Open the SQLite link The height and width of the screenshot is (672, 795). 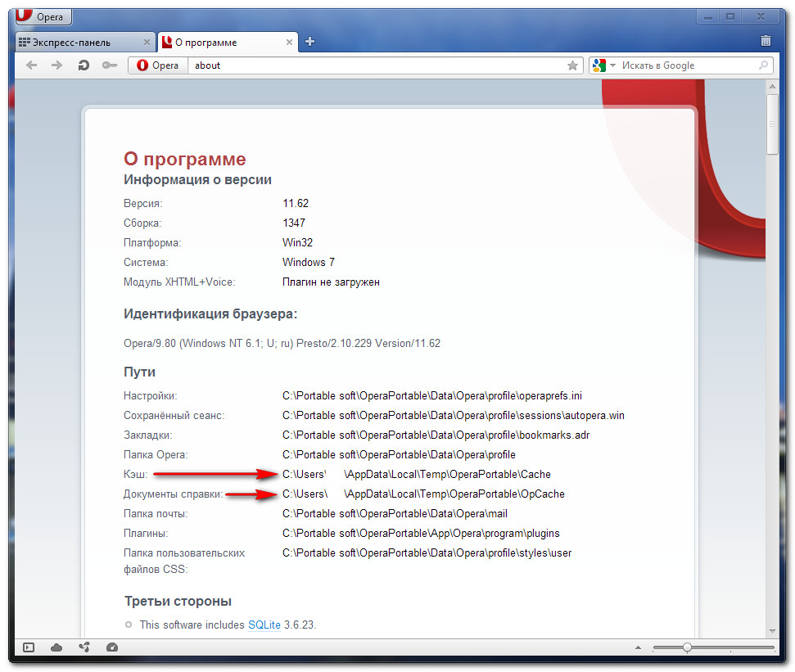coord(264,625)
